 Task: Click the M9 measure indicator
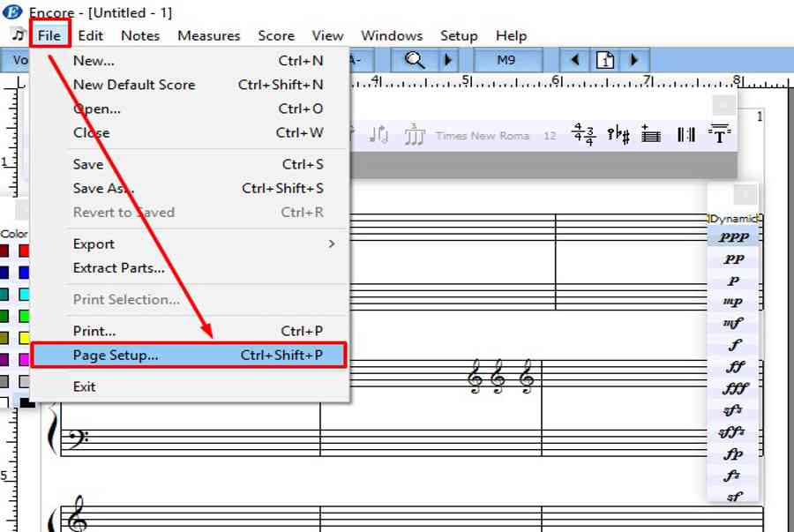(x=506, y=60)
